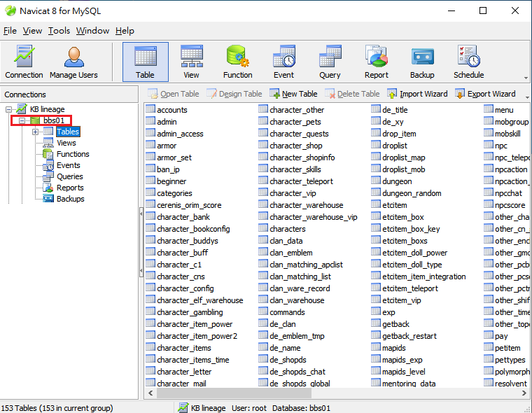Open the Tools menu

tap(59, 31)
